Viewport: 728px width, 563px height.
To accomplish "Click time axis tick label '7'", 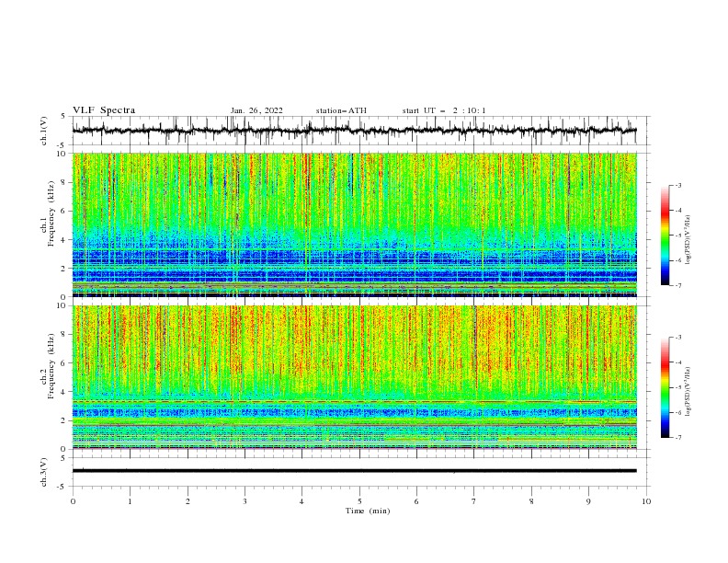I will (474, 501).
